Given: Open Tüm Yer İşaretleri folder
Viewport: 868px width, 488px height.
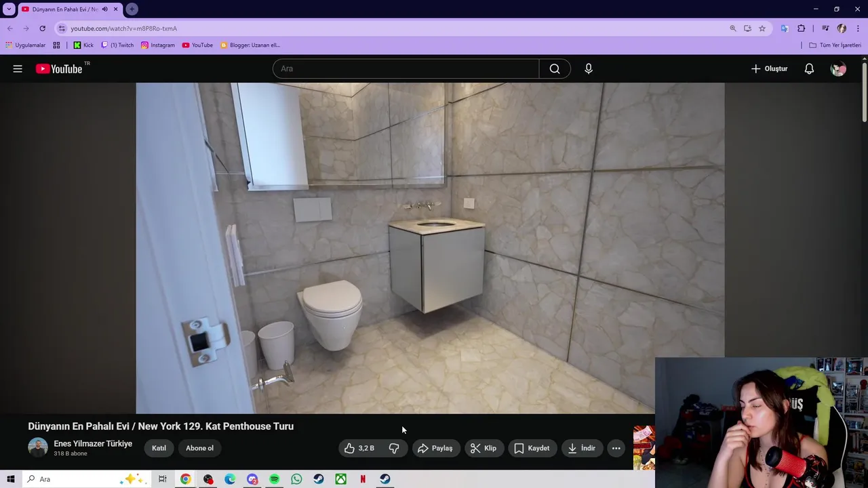Looking at the screenshot, I should 835,45.
